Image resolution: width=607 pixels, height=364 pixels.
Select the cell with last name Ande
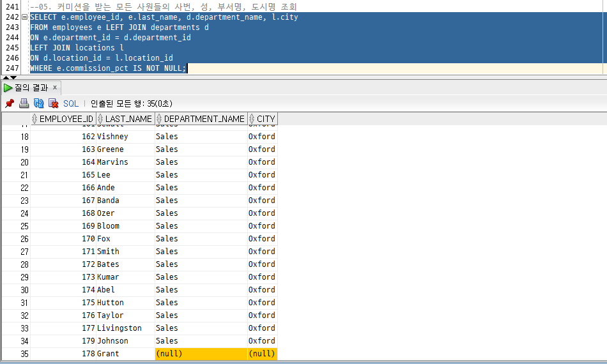pos(125,188)
